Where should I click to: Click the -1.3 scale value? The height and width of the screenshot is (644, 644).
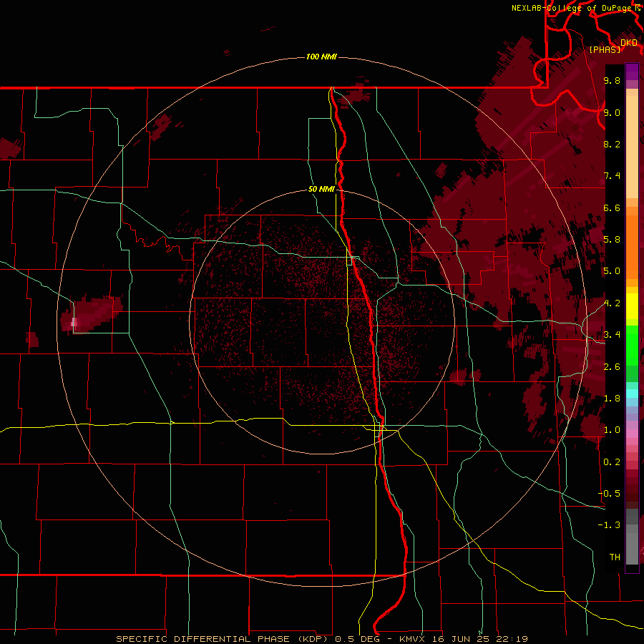(x=609, y=525)
